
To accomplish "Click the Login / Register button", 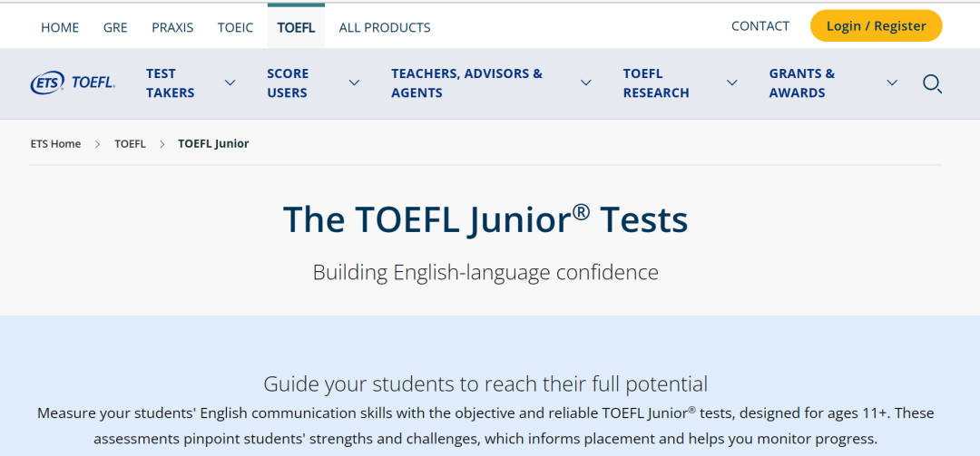I will (x=876, y=25).
